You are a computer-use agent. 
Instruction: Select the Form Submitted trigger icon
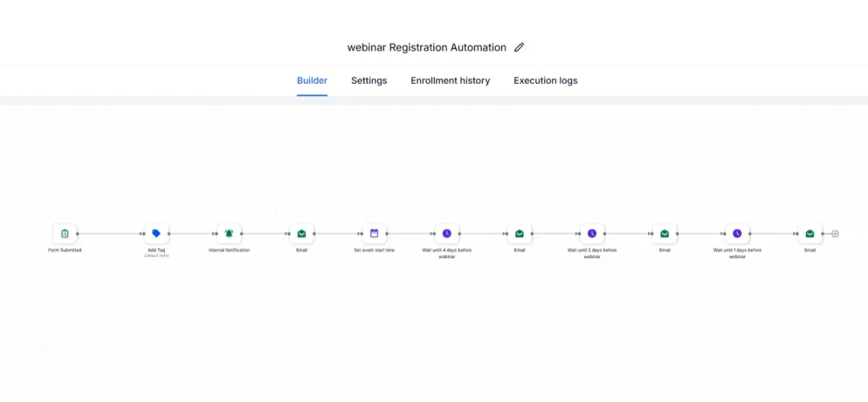[x=65, y=234]
